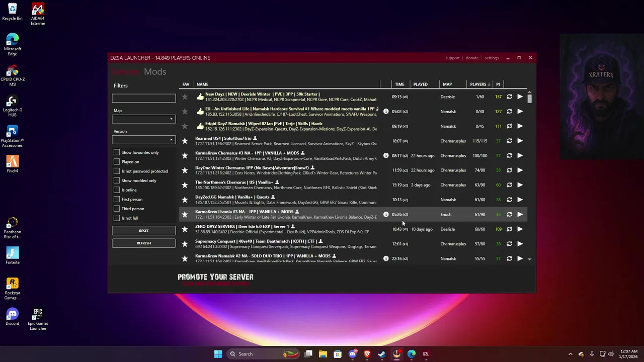Switch to the Mods tab

pyautogui.click(x=155, y=72)
